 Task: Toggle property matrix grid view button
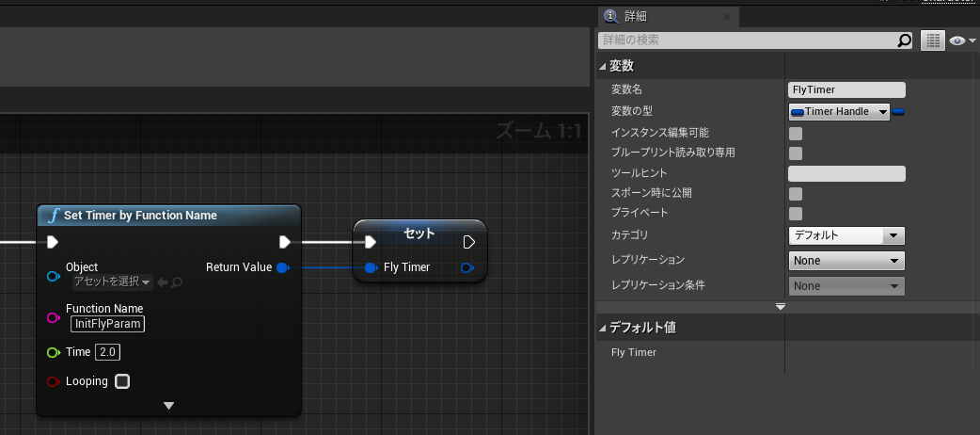[932, 40]
